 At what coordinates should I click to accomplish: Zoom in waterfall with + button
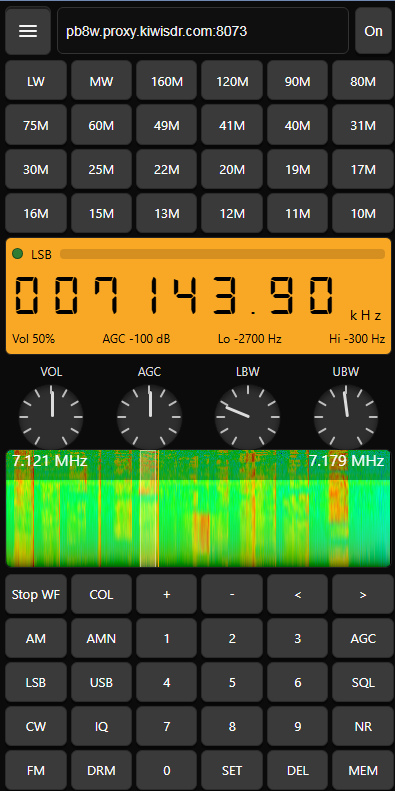point(166,594)
